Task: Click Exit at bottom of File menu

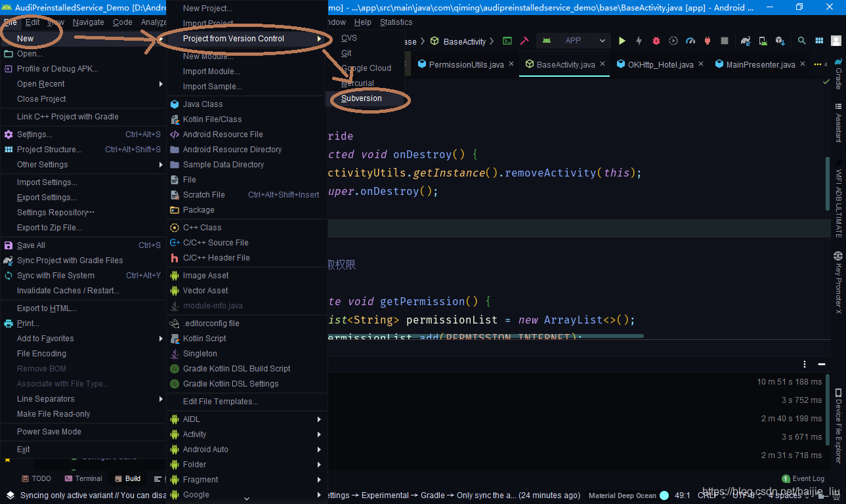Action: coord(82,450)
